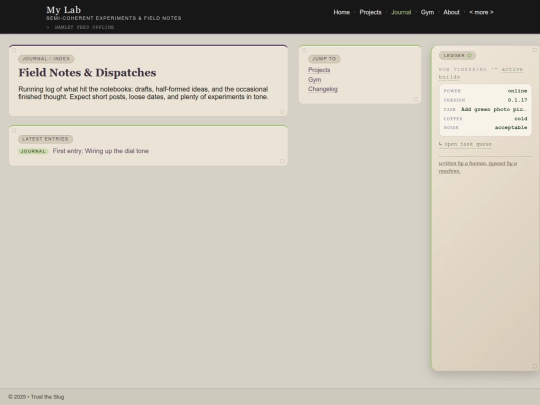The height and width of the screenshot is (405, 540).
Task: Click 'written by a human' footer note link
Action: point(478,167)
